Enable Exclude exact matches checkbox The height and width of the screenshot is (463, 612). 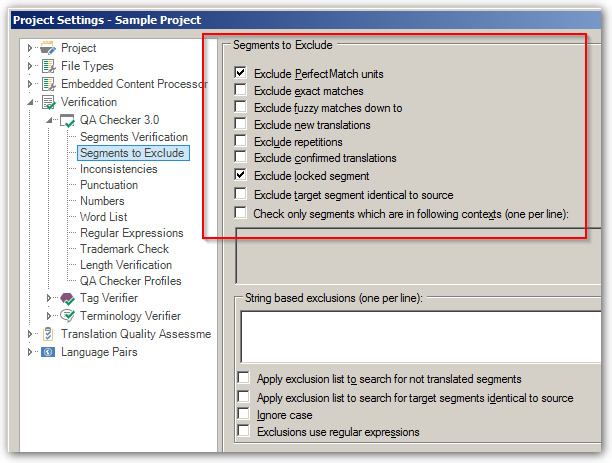click(x=240, y=89)
